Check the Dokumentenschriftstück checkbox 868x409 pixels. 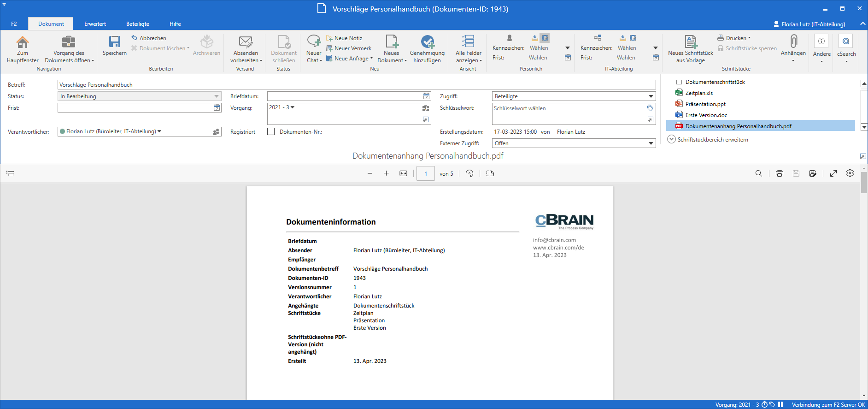[x=679, y=82]
